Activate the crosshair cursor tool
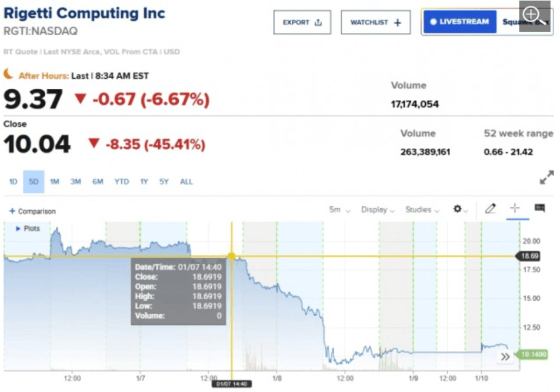 [x=515, y=209]
